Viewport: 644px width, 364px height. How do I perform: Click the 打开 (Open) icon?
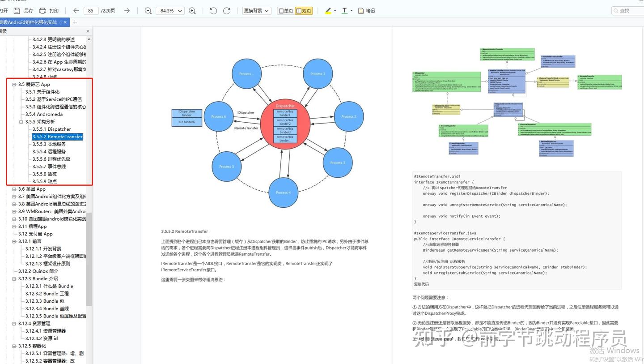(4, 10)
